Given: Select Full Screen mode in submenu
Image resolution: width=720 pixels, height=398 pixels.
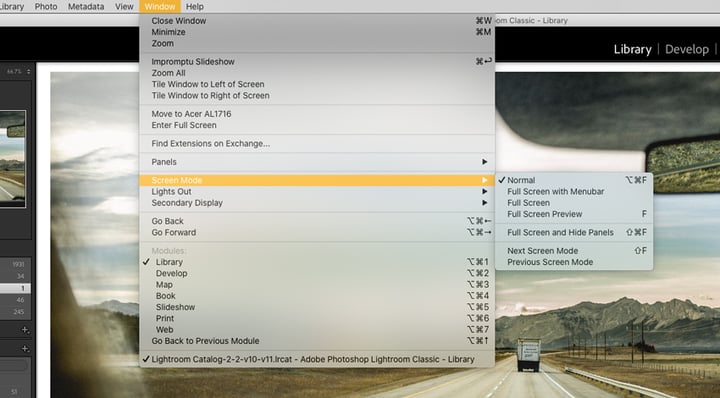Looking at the screenshot, I should pos(574,203).
